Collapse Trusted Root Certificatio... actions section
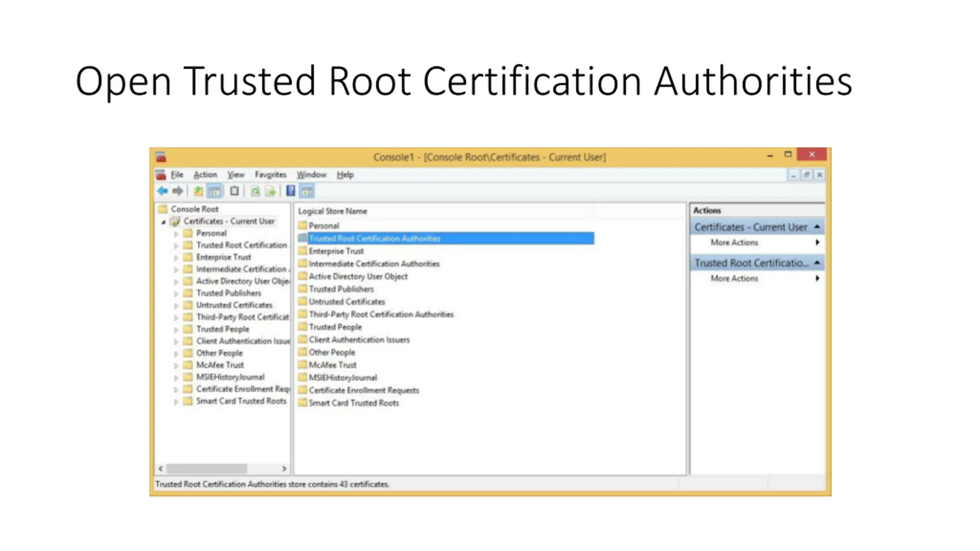This screenshot has height=551, width=980. coord(817,262)
